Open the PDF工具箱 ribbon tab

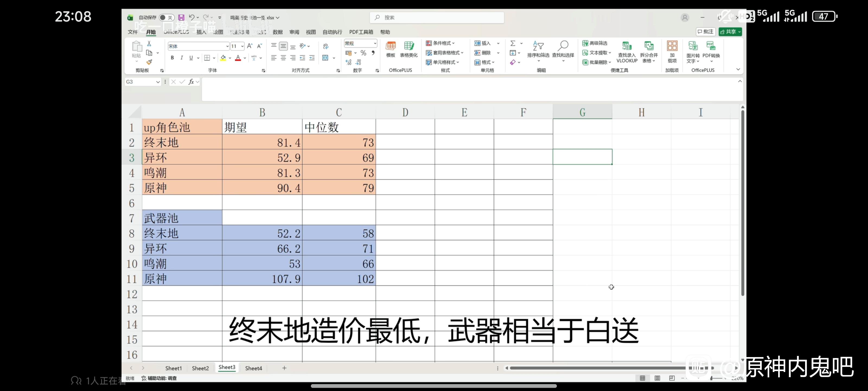coord(361,32)
